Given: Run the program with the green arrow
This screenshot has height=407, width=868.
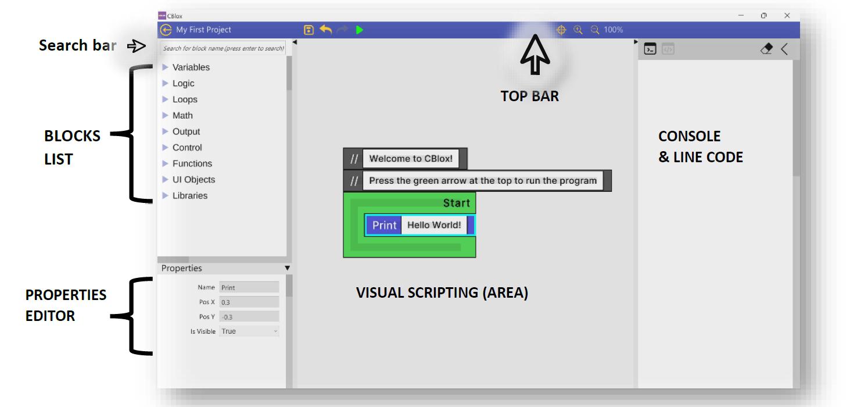Looking at the screenshot, I should [360, 30].
